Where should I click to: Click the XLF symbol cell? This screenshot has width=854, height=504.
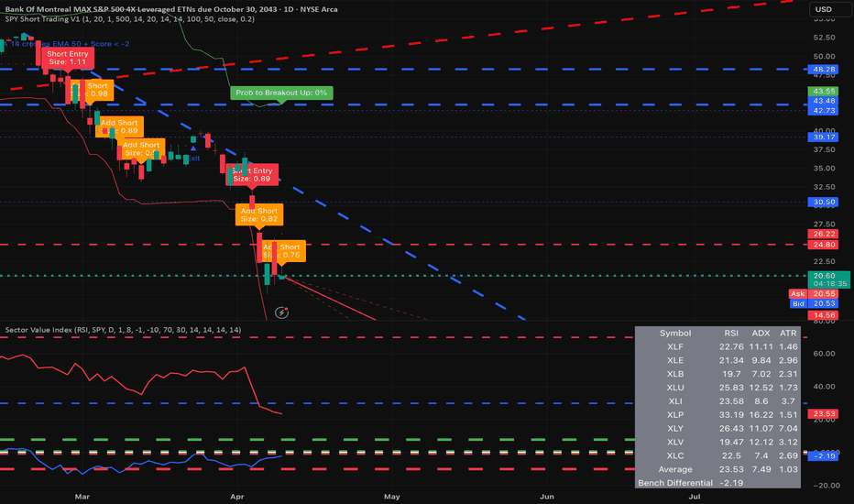pyautogui.click(x=675, y=346)
